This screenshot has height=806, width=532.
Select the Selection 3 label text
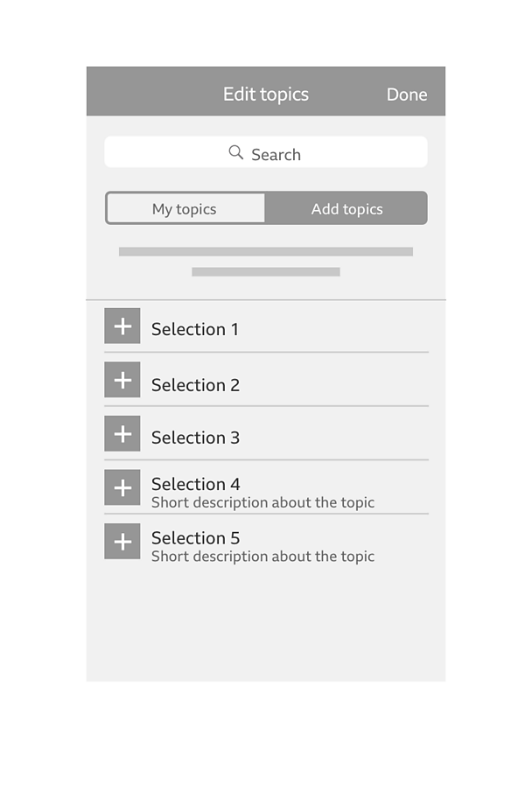(x=195, y=438)
